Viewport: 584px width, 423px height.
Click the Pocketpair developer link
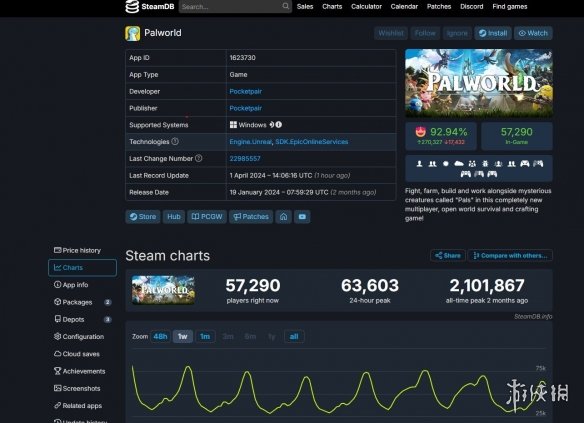[x=245, y=91]
